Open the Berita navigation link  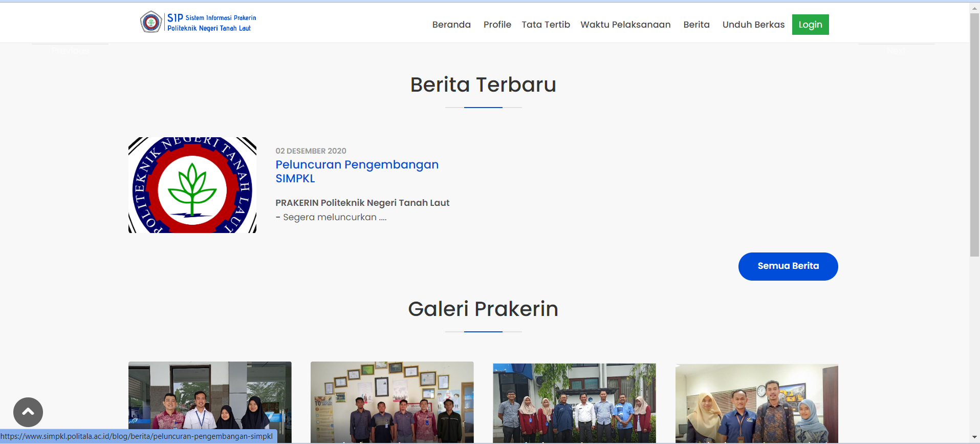click(x=696, y=25)
